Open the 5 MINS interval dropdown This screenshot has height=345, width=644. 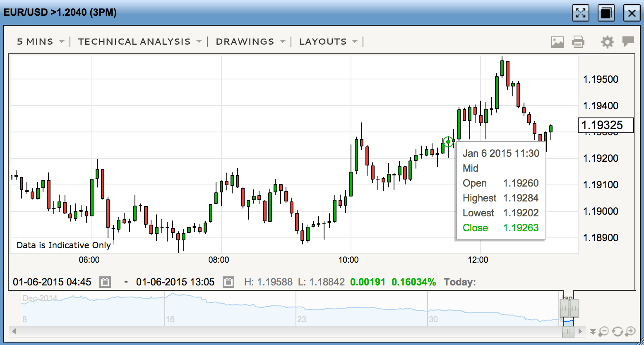[41, 42]
